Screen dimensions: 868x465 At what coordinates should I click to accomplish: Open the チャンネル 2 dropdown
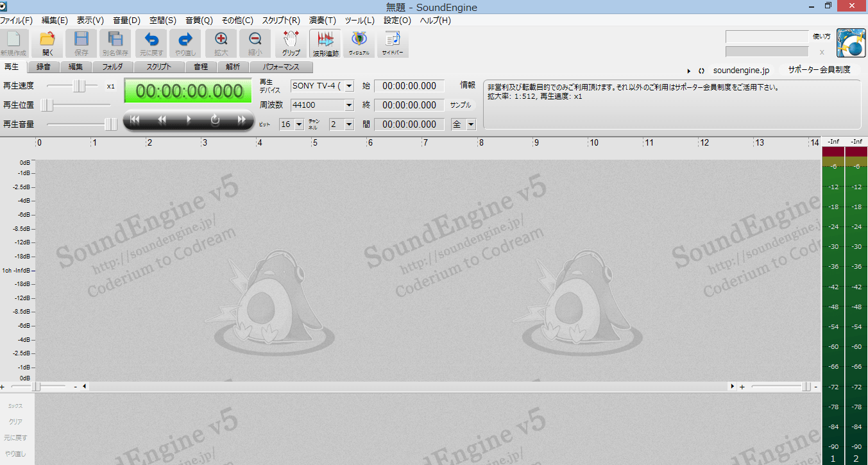(x=350, y=124)
